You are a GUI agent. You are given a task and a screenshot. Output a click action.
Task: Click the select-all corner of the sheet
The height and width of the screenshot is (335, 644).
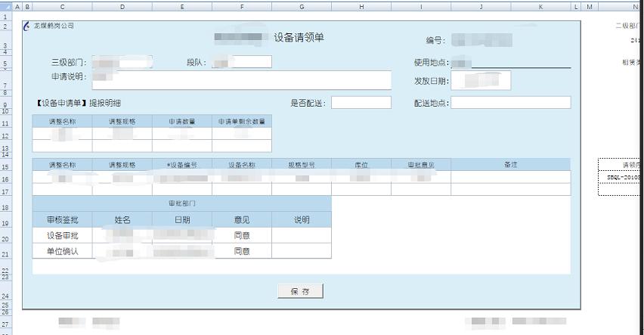[6, 7]
